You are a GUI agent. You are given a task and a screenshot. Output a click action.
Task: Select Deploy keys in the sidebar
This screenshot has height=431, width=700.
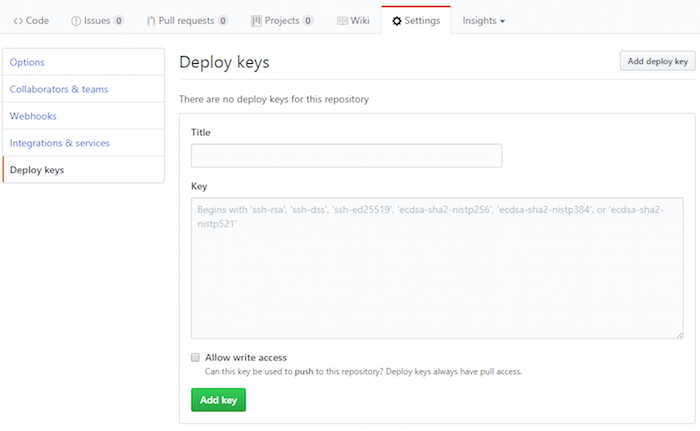(x=37, y=170)
